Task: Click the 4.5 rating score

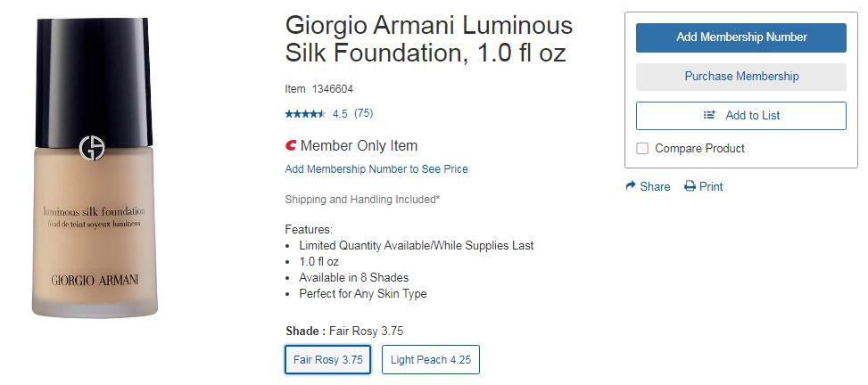Action: coord(340,114)
